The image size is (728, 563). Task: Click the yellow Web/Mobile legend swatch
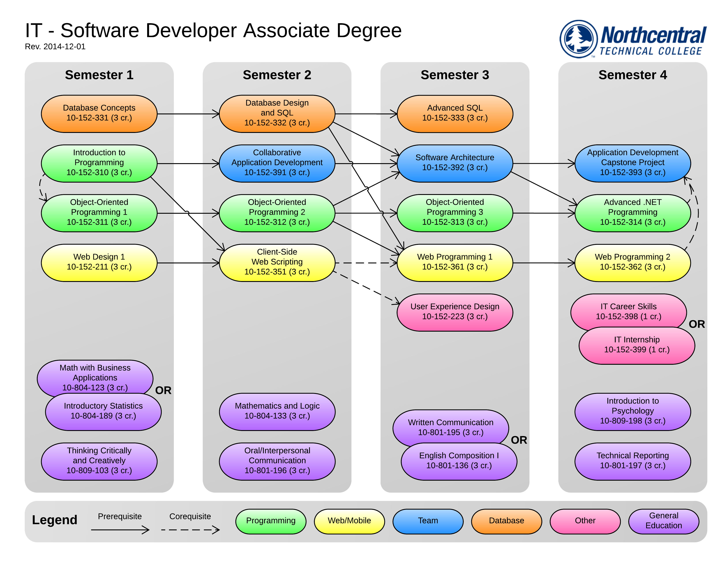349,521
